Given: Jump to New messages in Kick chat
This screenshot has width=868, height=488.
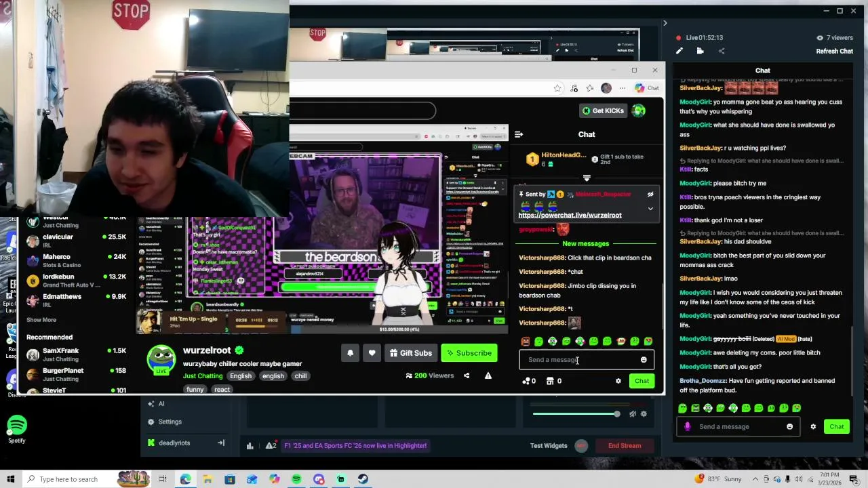Looking at the screenshot, I should [585, 243].
